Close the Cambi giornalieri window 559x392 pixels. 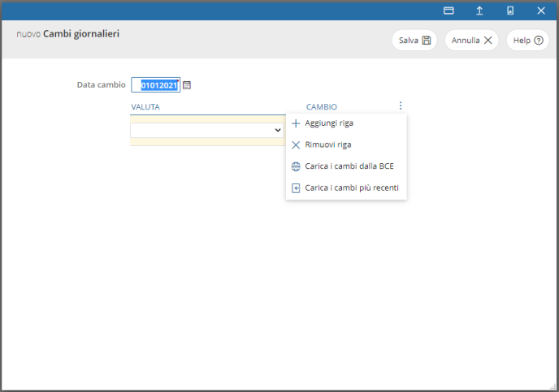click(x=541, y=11)
